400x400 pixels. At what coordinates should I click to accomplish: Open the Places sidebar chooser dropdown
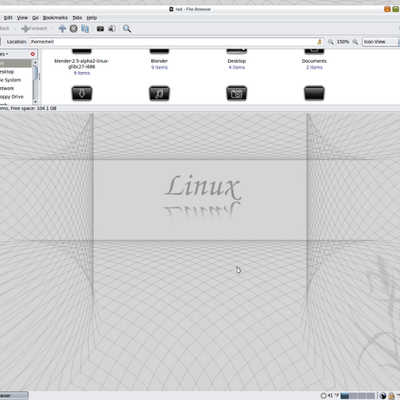pyautogui.click(x=4, y=54)
